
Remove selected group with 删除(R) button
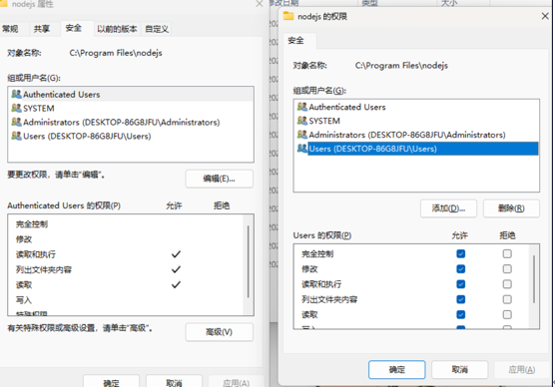point(511,208)
